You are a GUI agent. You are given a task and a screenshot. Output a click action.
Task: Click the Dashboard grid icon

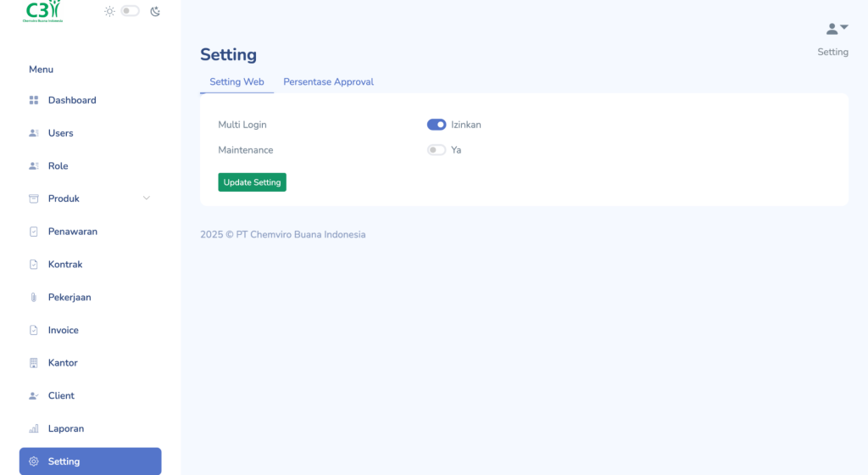point(34,100)
